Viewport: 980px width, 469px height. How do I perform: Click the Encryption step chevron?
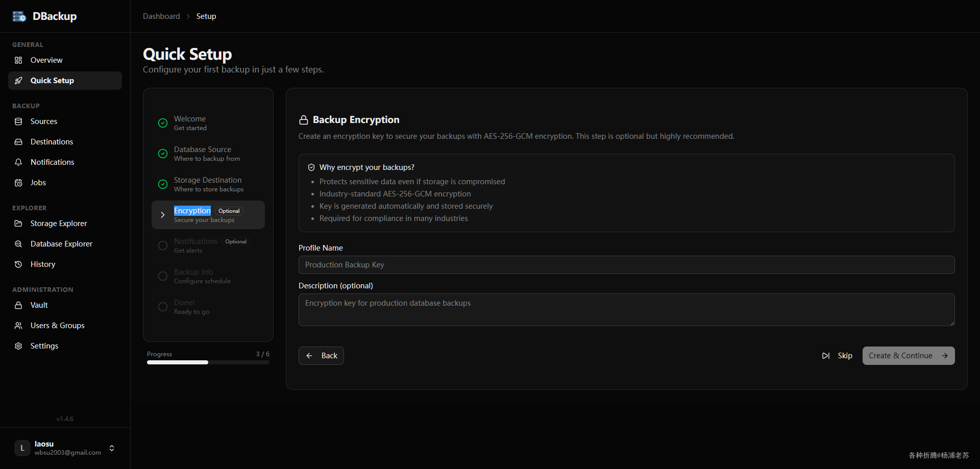163,215
